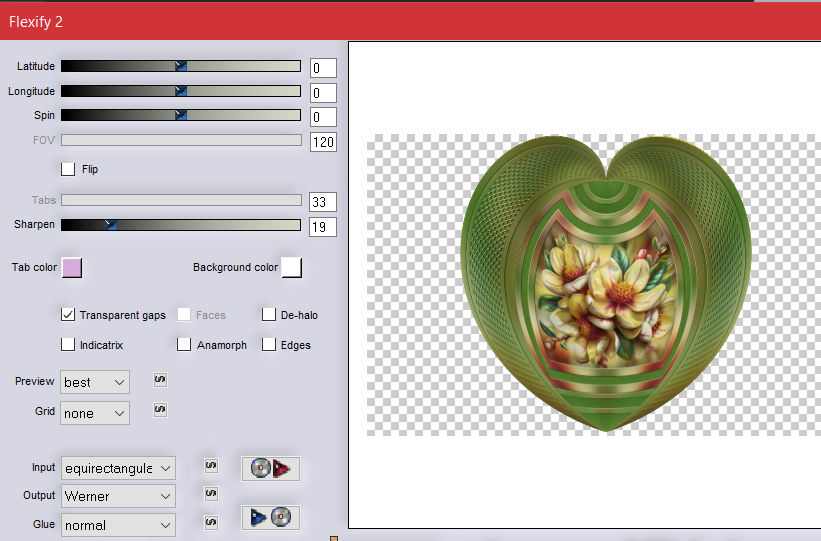Click the lock icon next to Input dropdown
The height and width of the screenshot is (541, 821).
pyautogui.click(x=211, y=466)
